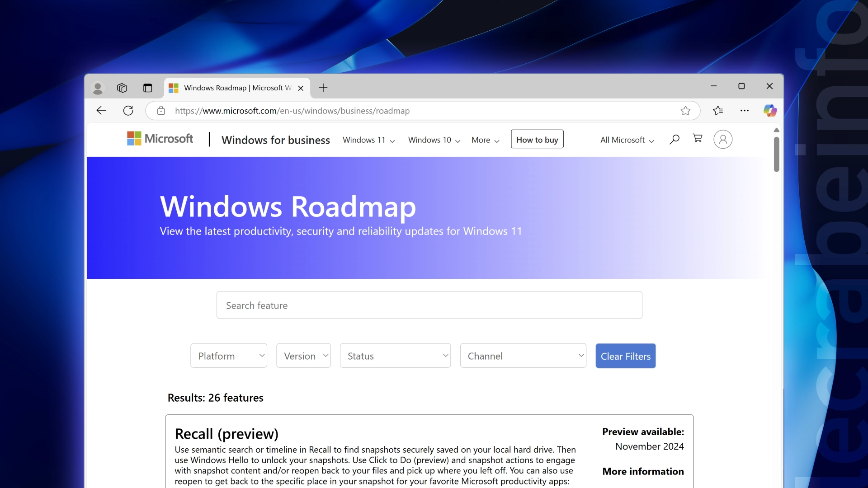Click the Microsoft site search magnifier
The height and width of the screenshot is (488, 868).
pyautogui.click(x=675, y=139)
